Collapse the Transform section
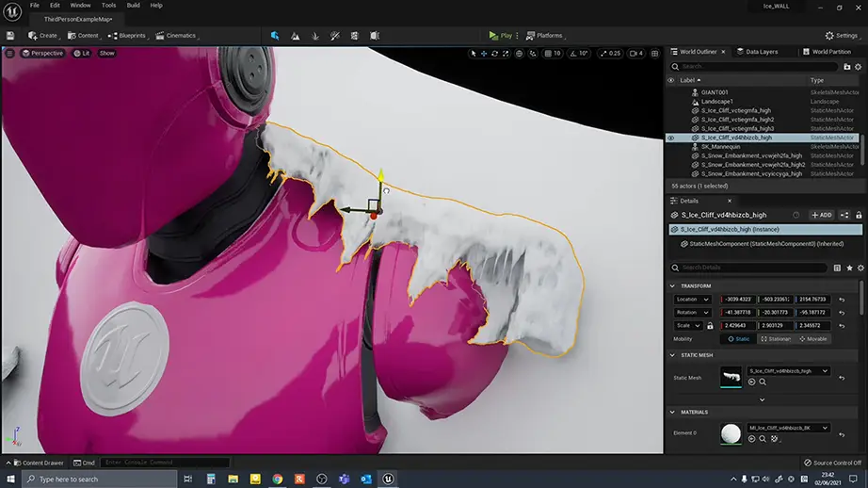This screenshot has width=868, height=488. 672,286
